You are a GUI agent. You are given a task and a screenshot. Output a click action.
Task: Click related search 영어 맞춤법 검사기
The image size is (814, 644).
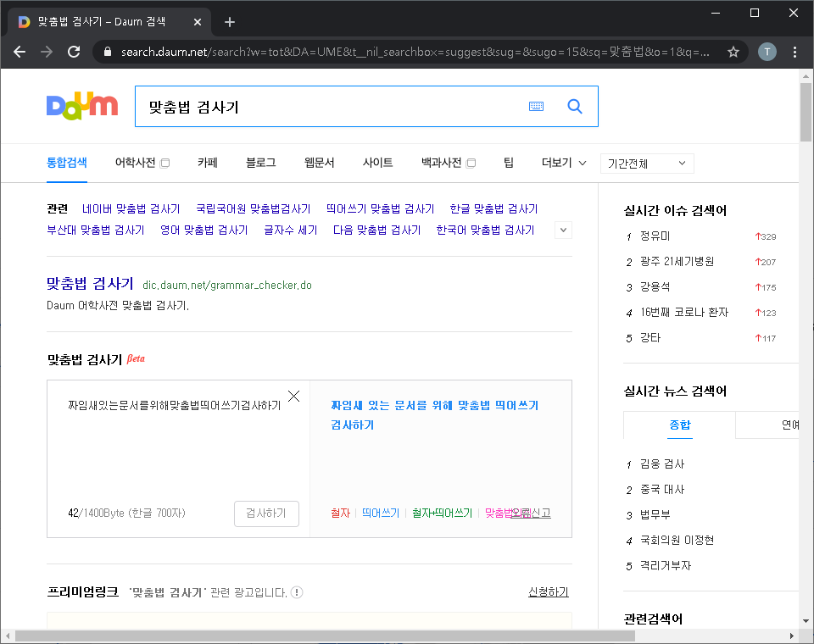click(204, 230)
